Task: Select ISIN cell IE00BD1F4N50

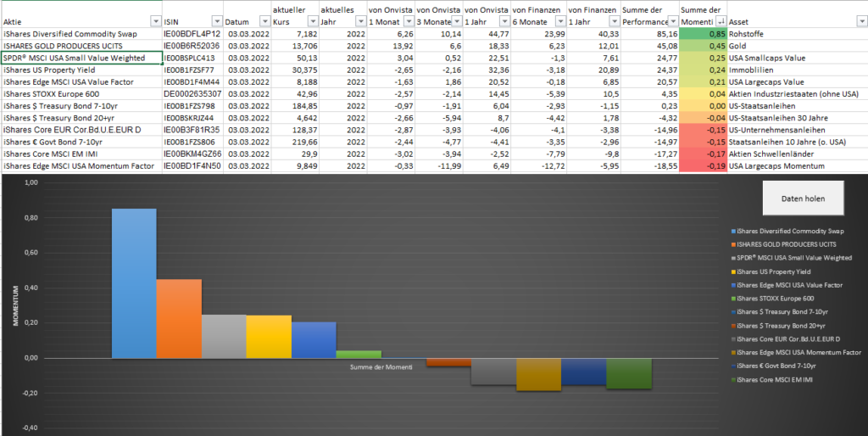Action: (x=192, y=166)
